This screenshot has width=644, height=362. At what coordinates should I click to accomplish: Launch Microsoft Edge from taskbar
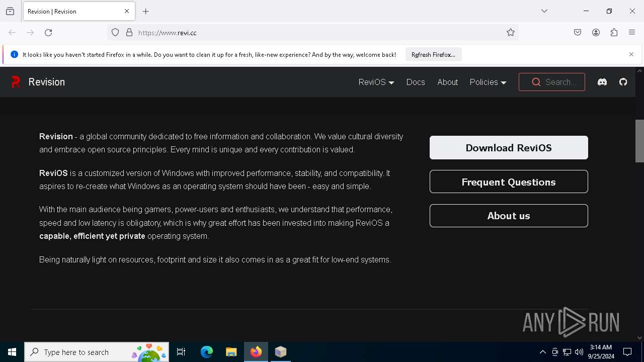click(x=206, y=352)
